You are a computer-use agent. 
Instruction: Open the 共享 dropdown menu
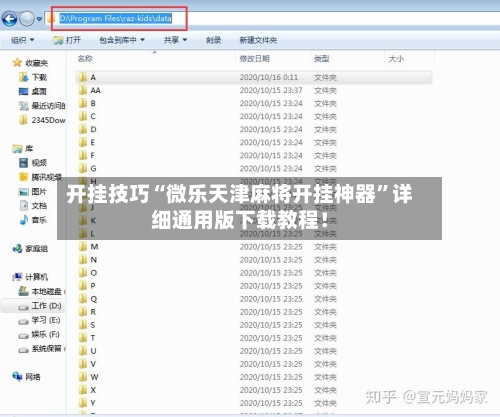[x=175, y=40]
